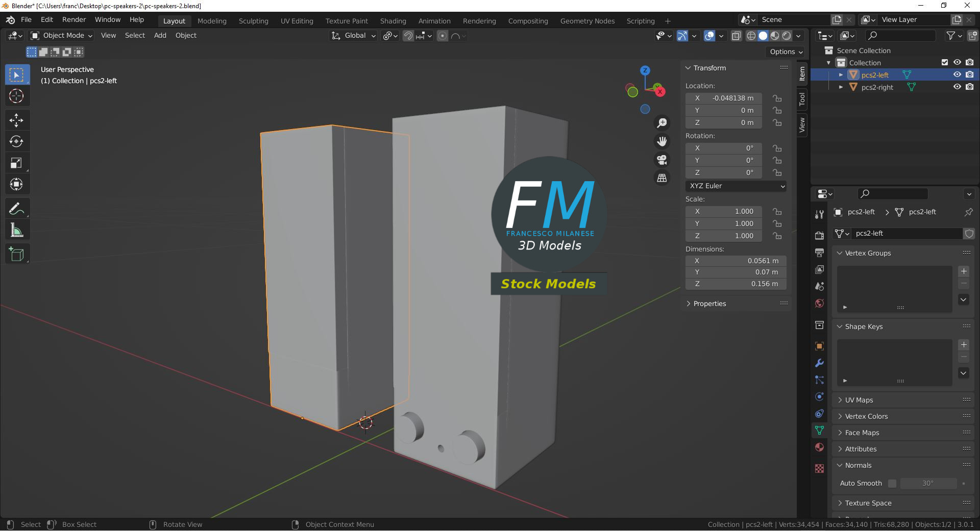Image resolution: width=980 pixels, height=531 pixels.
Task: Hide pcs2-left in viewport via eye icon
Action: (x=957, y=74)
